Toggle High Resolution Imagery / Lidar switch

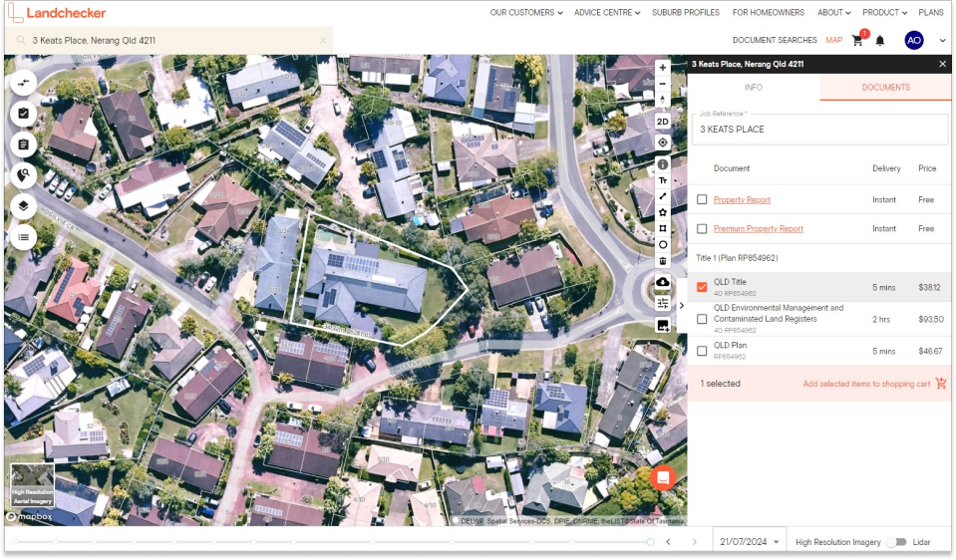click(x=896, y=542)
